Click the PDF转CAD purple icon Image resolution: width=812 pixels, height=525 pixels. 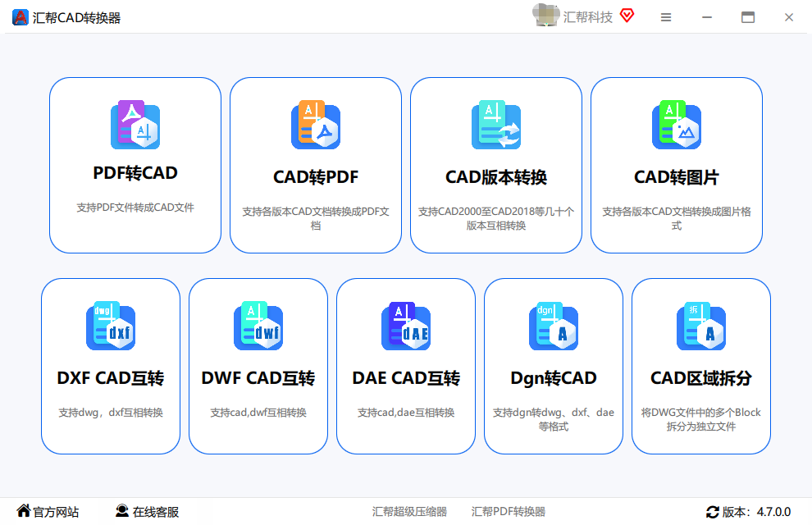135,125
